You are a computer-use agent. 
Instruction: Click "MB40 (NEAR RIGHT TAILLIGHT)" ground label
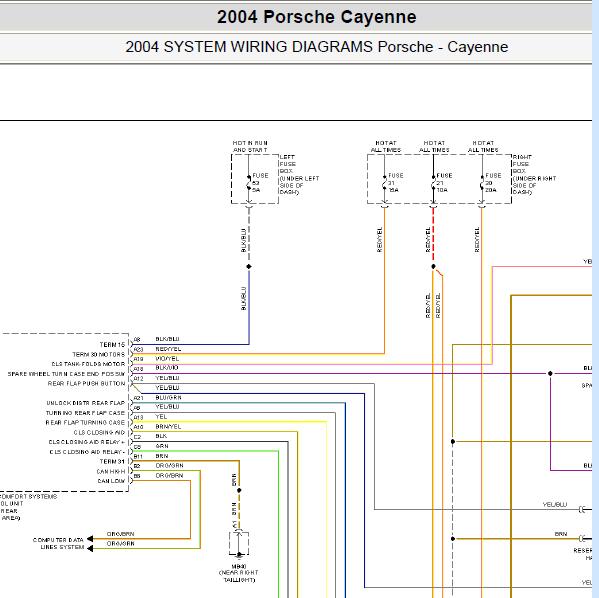(239, 573)
